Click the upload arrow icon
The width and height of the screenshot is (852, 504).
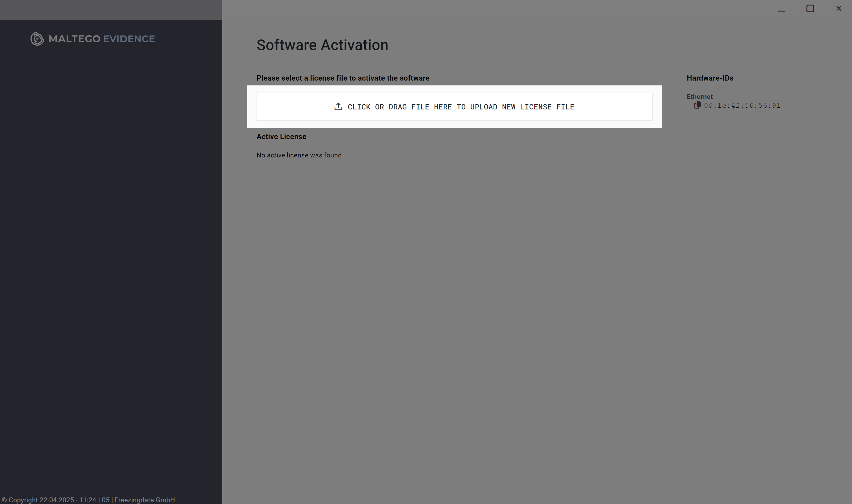(x=338, y=107)
